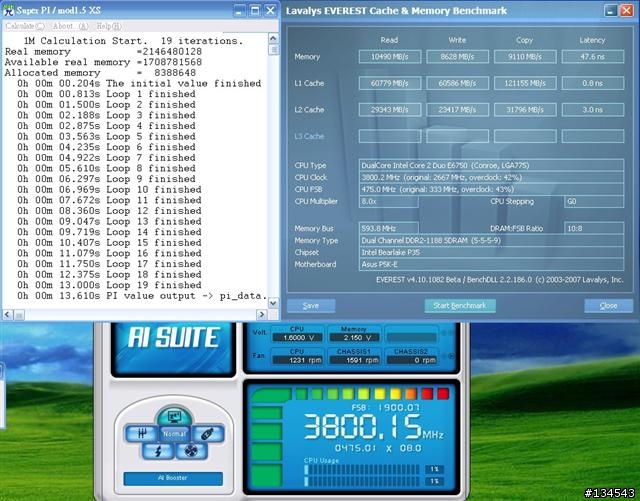Click the Super PI title bar icon
Image resolution: width=640 pixels, height=501 pixels.
[x=9, y=10]
